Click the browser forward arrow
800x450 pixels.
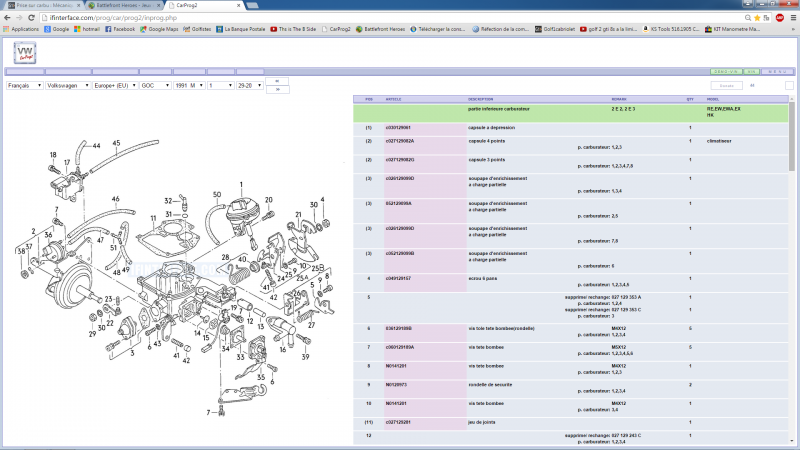[x=19, y=18]
